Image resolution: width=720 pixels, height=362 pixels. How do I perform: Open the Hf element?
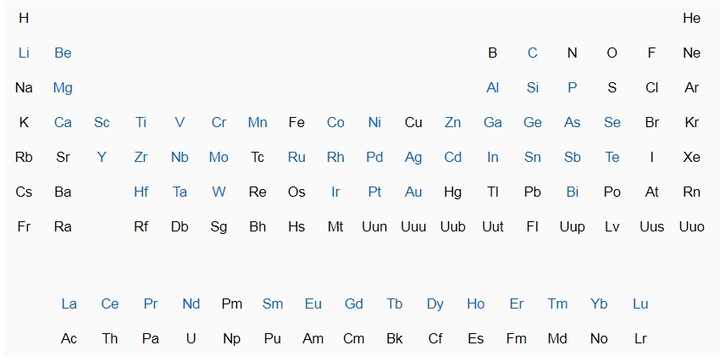click(141, 192)
